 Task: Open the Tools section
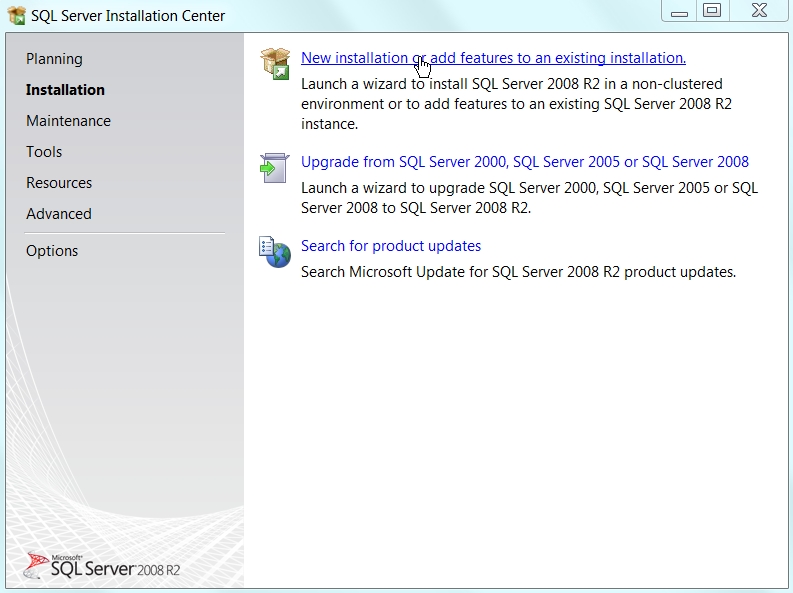click(44, 152)
